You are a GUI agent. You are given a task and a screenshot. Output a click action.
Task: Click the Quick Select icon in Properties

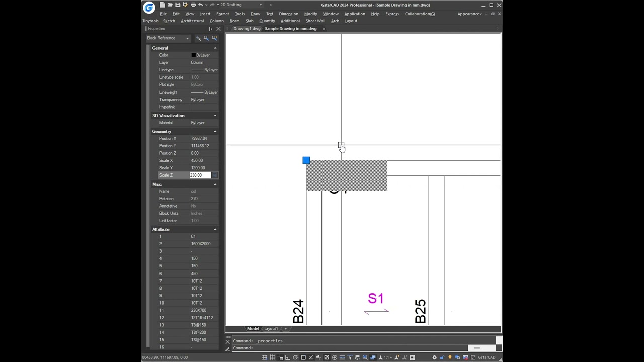(x=214, y=38)
